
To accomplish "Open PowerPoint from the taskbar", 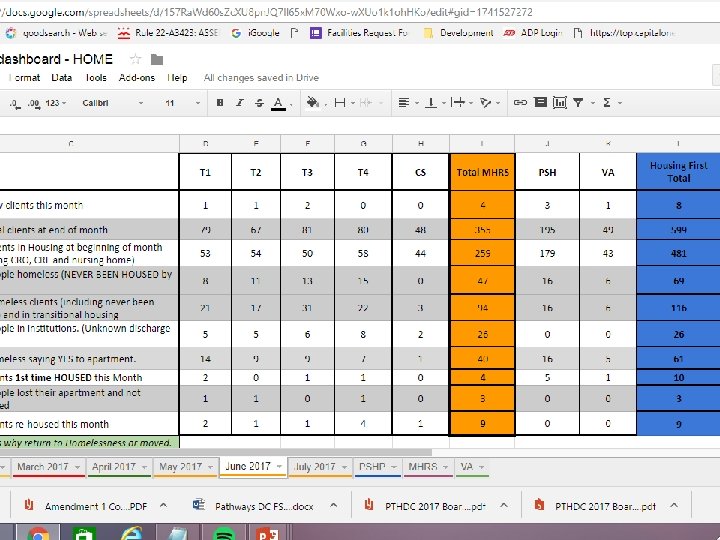I will 267,534.
